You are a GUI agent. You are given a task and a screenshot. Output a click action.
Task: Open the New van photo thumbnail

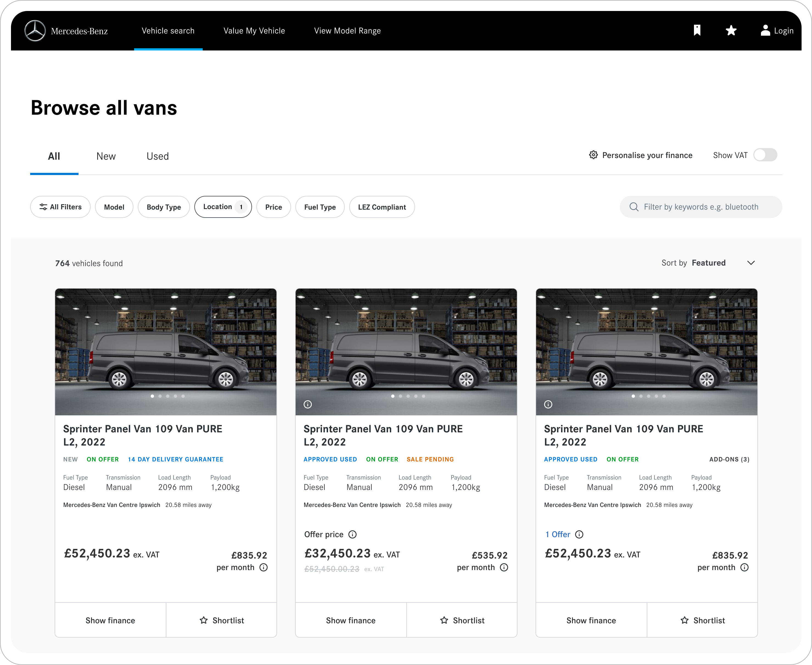coord(166,352)
